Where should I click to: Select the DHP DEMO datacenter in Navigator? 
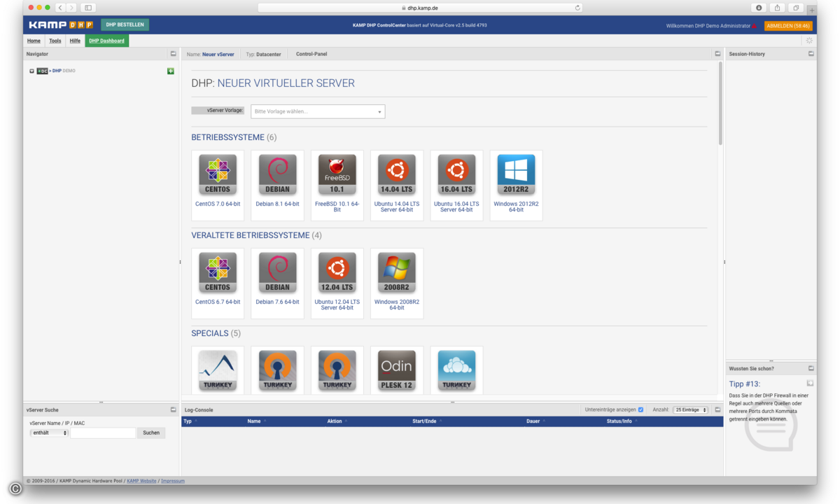[x=64, y=71]
